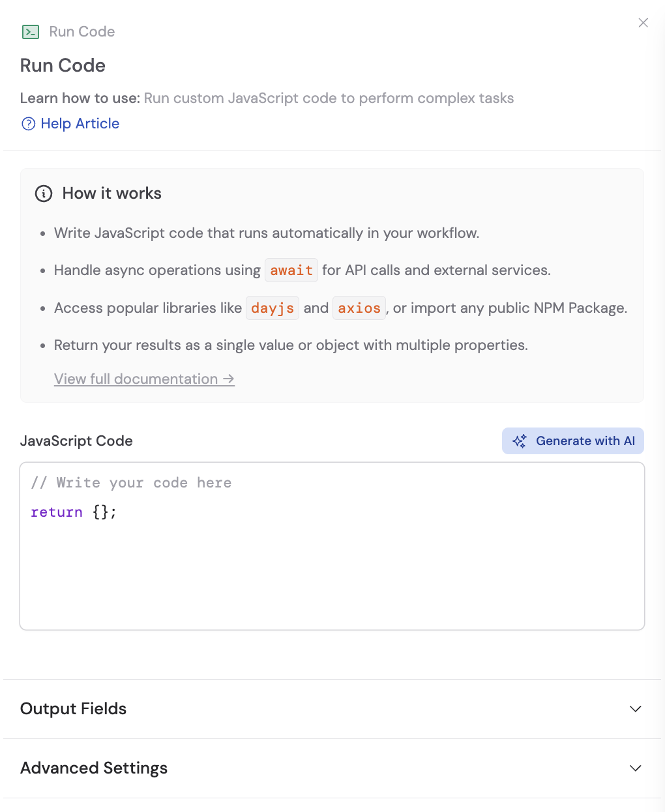Click the Run Code breadcrumb label at top
The height and width of the screenshot is (812, 665).
tap(81, 31)
